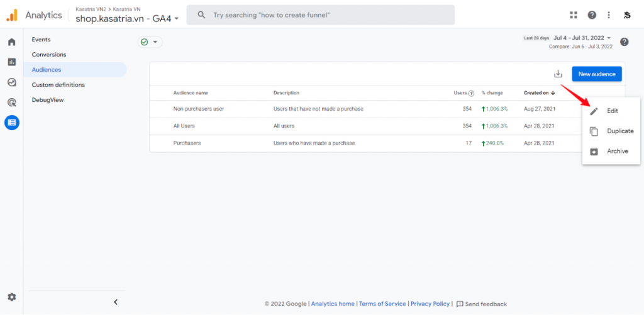Open the property selector shop.kasatria.vn - GA4
This screenshot has height=315, width=644.
point(127,18)
